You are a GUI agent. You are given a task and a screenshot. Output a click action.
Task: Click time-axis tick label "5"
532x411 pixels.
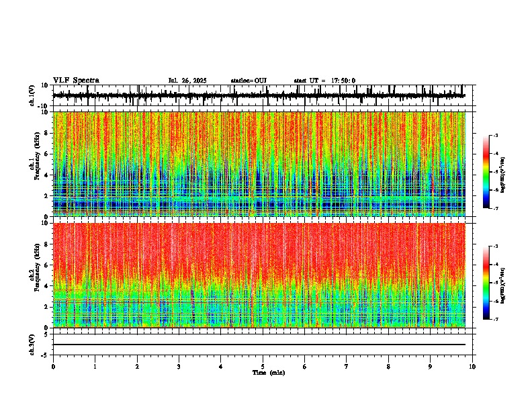coord(263,367)
